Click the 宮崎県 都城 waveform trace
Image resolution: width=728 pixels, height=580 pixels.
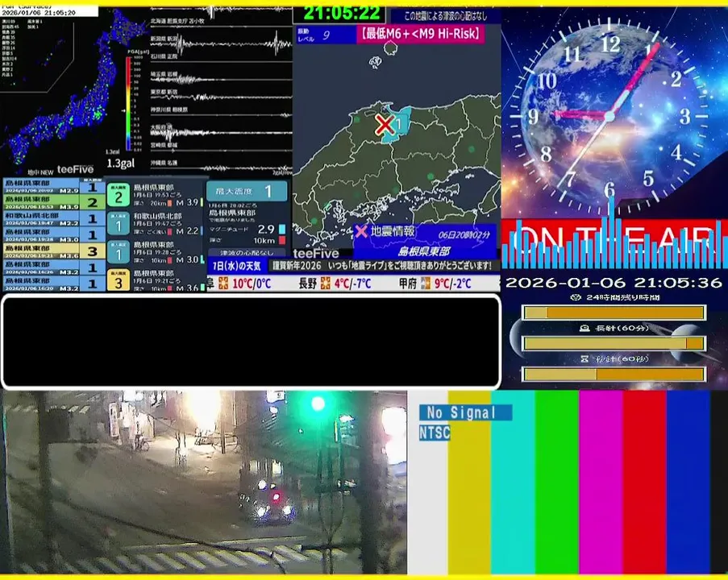point(221,149)
